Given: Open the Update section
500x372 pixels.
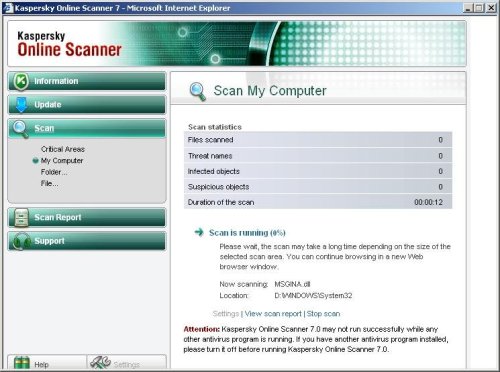Looking at the screenshot, I should pyautogui.click(x=87, y=105).
